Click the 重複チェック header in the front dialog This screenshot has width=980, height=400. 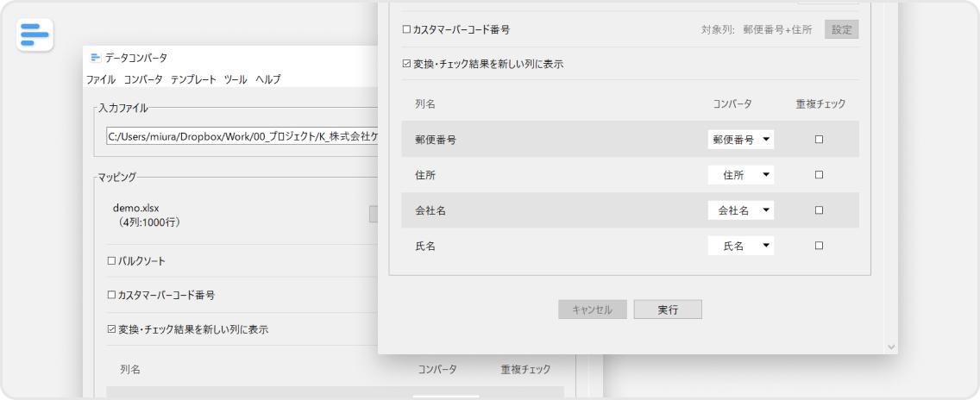(x=820, y=104)
